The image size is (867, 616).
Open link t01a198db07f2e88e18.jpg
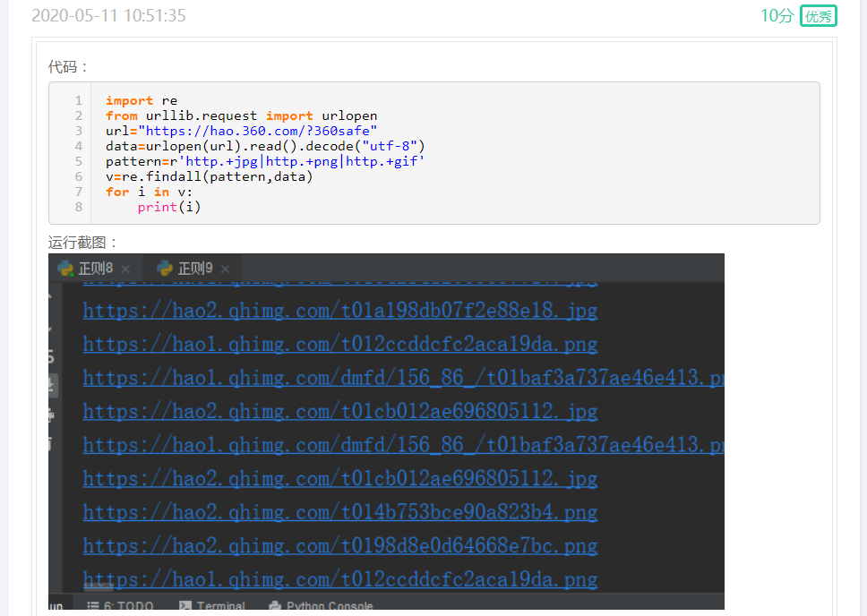pyautogui.click(x=340, y=311)
